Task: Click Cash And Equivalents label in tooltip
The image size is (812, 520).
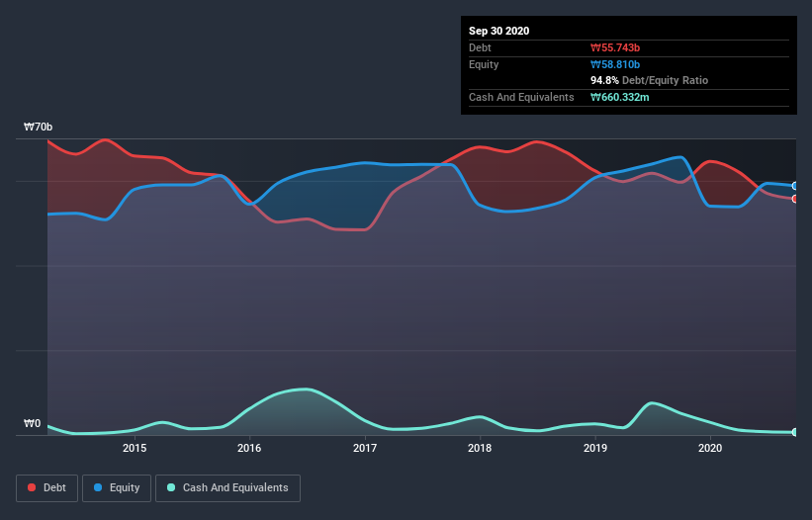Action: click(521, 97)
